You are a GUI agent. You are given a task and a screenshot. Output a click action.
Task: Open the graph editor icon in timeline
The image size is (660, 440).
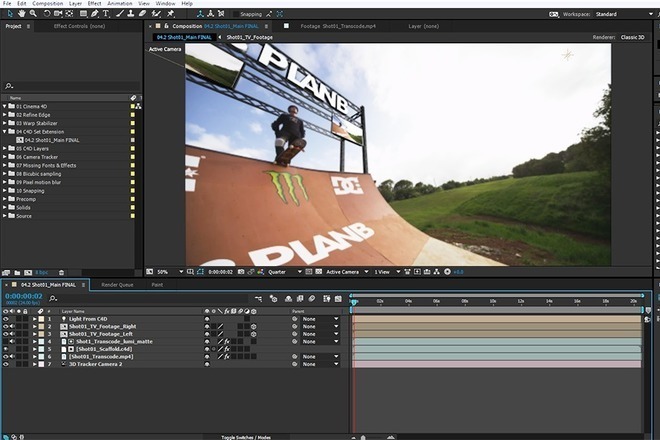point(338,299)
